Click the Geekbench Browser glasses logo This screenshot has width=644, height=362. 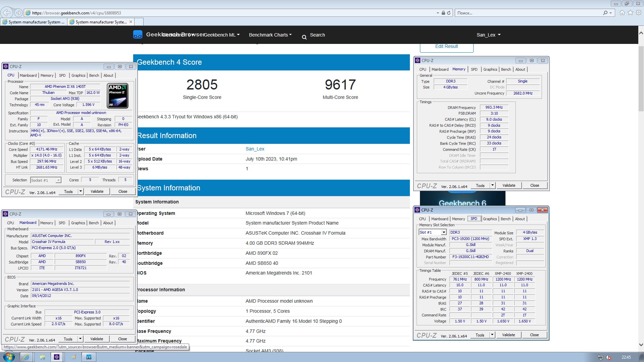click(x=138, y=35)
